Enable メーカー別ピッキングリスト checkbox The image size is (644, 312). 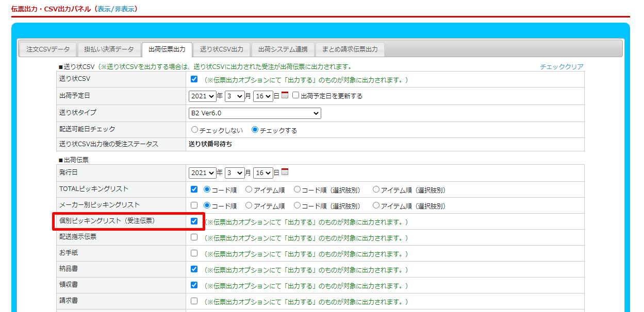pyautogui.click(x=194, y=205)
